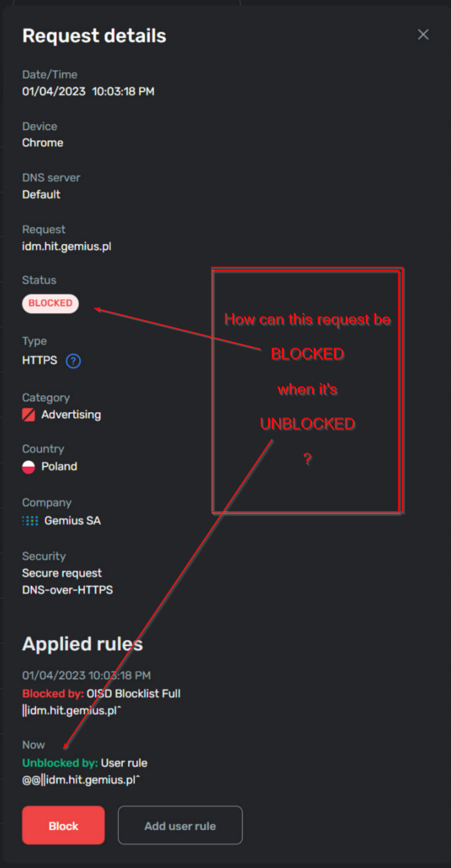Click the BLOCKED status badge

coord(50,303)
